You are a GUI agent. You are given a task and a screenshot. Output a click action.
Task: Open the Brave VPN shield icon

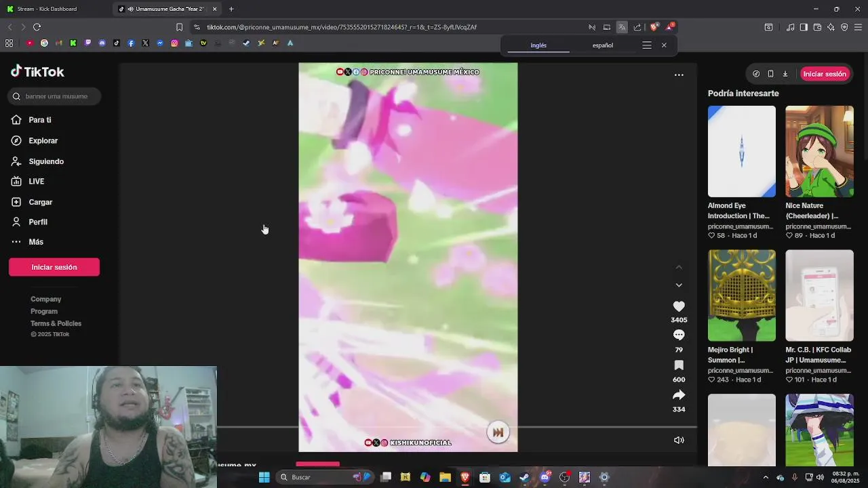click(844, 27)
